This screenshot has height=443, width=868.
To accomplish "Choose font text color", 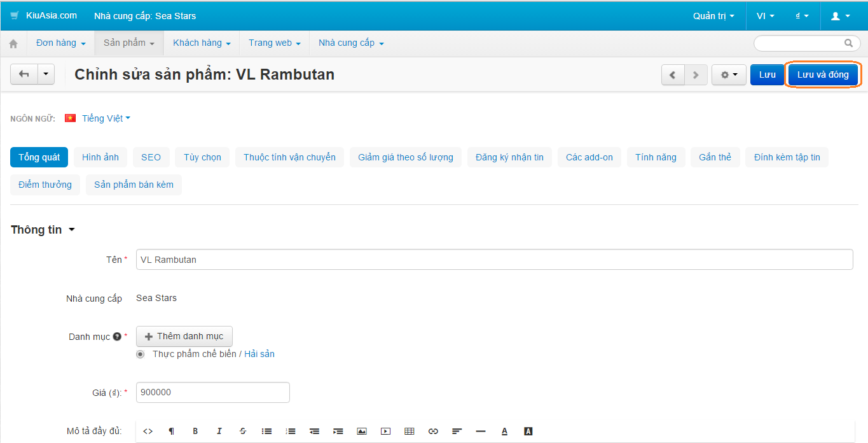I will click(x=504, y=431).
